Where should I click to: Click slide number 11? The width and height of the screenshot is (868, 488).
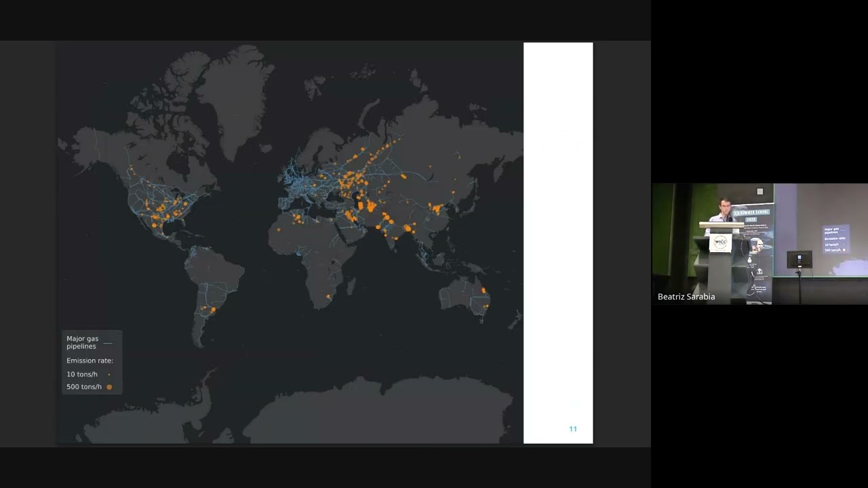573,429
